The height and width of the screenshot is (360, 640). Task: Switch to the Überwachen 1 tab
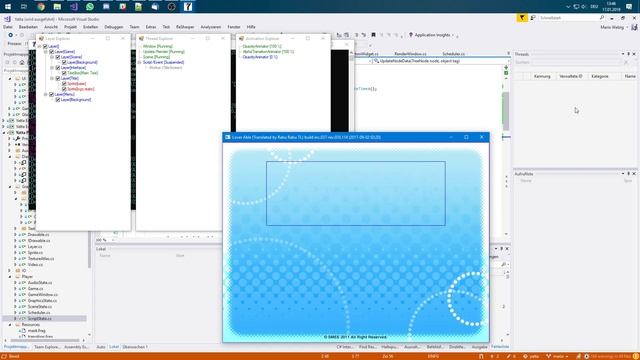135,347
